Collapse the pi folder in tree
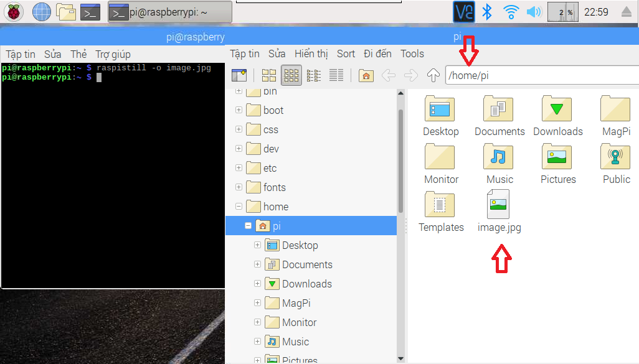The width and height of the screenshot is (639, 364). pyautogui.click(x=248, y=226)
